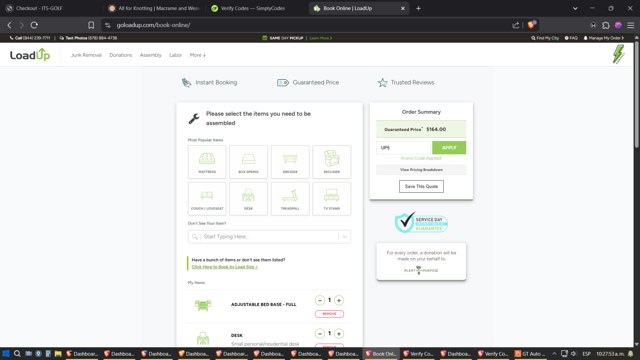Open the new tab plus button
Viewport: 640px width, 360px height.
click(418, 8)
